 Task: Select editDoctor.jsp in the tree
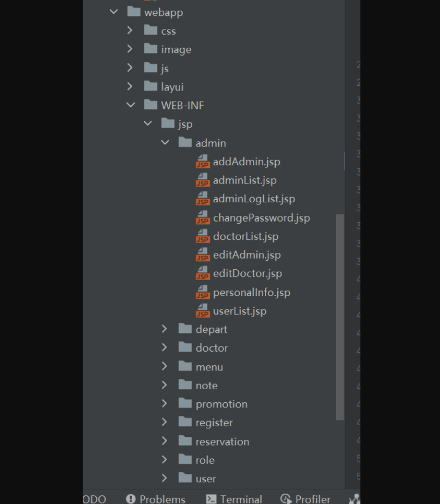(247, 274)
